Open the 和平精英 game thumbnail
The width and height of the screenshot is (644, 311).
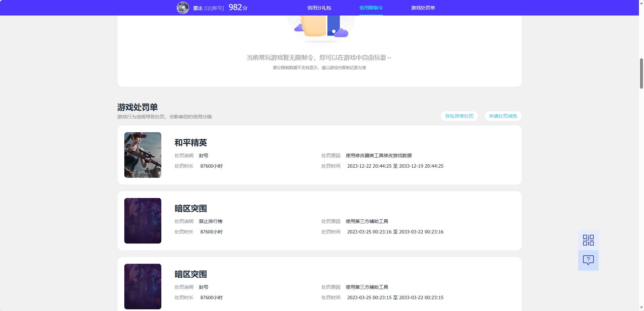143,155
